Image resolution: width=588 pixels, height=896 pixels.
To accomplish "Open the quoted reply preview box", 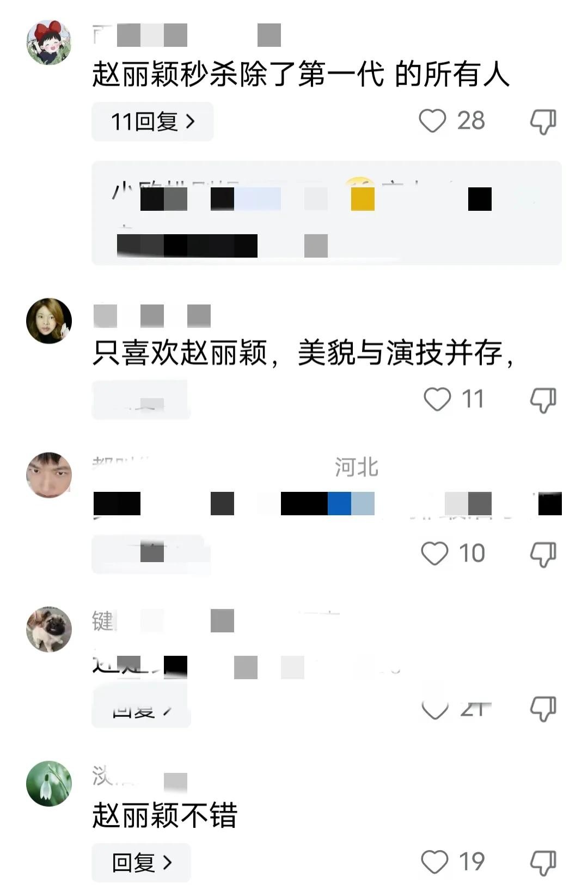I will [x=327, y=213].
